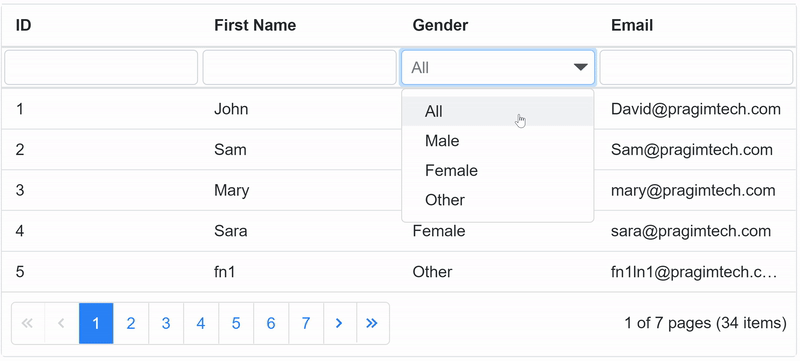Select page 2 in the pager

point(131,323)
